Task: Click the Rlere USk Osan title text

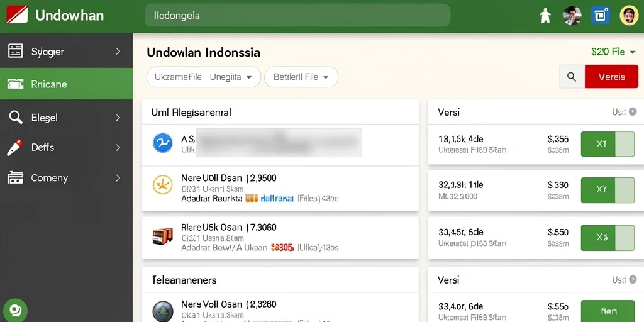Action: click(229, 227)
